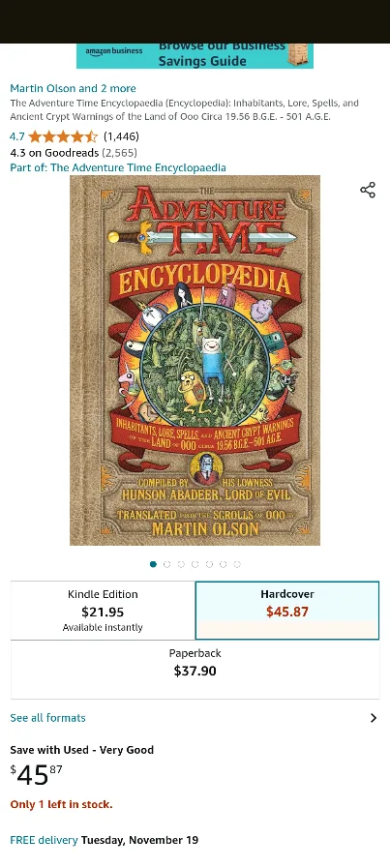View the 1,446 customer ratings
The image size is (390, 868).
pos(121,136)
